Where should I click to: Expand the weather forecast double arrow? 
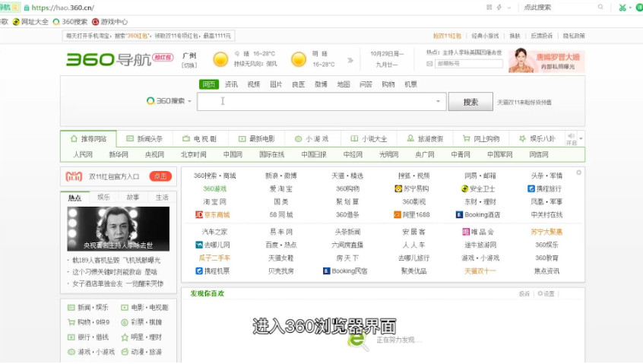[350, 60]
